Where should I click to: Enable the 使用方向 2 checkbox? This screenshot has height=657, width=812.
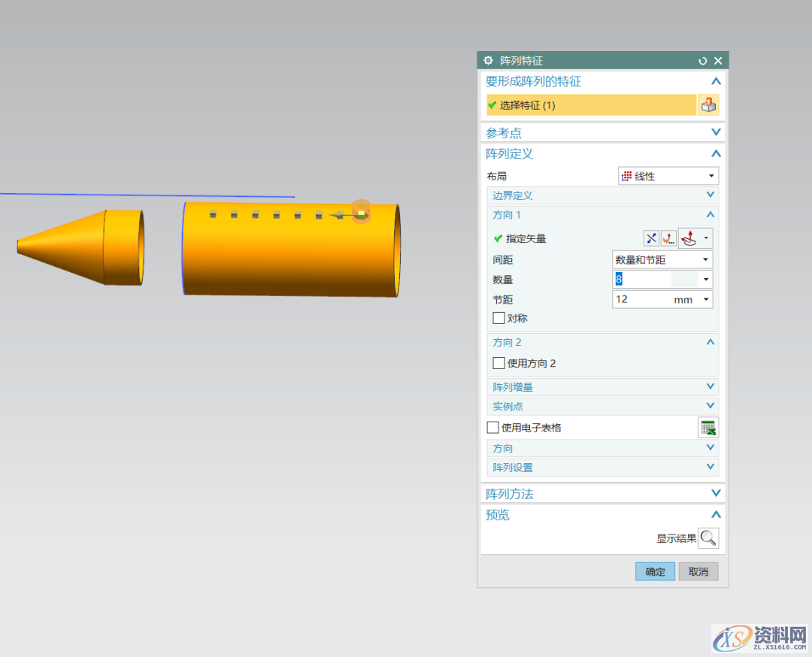[x=499, y=363]
